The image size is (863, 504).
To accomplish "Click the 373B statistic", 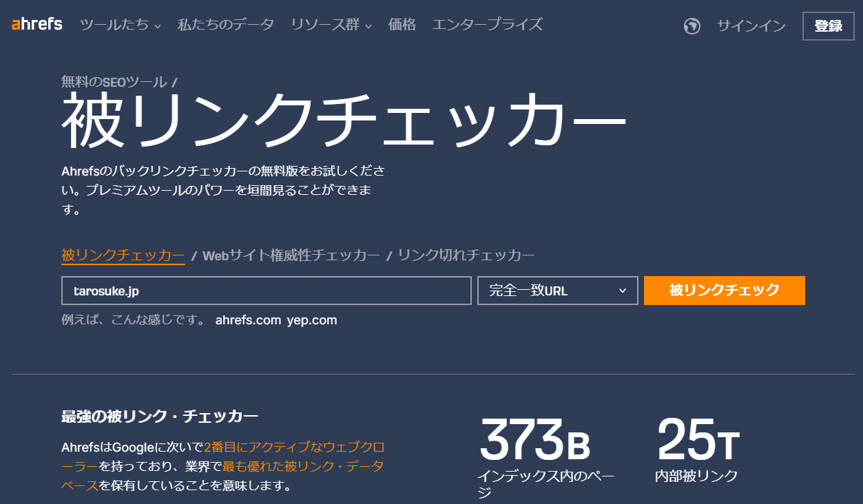I will pos(535,440).
